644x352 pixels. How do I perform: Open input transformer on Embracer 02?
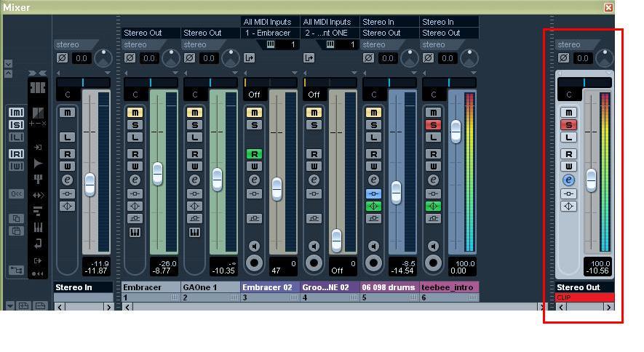pos(249,58)
